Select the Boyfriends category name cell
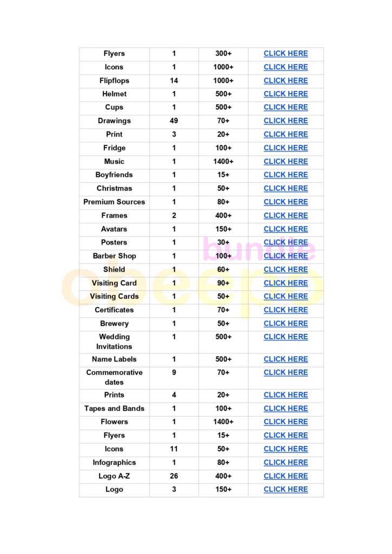392x554 pixels. (x=114, y=175)
